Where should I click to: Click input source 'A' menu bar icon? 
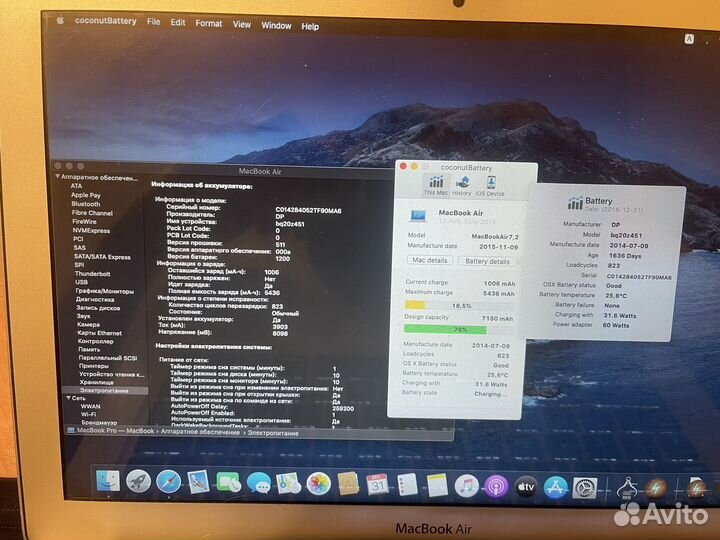coord(689,39)
